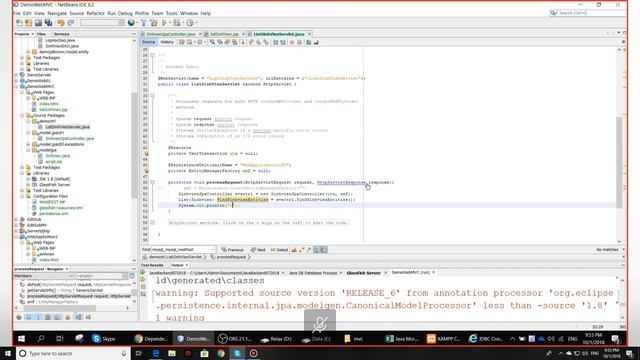Click the Open Project toolbar icon

(38, 23)
